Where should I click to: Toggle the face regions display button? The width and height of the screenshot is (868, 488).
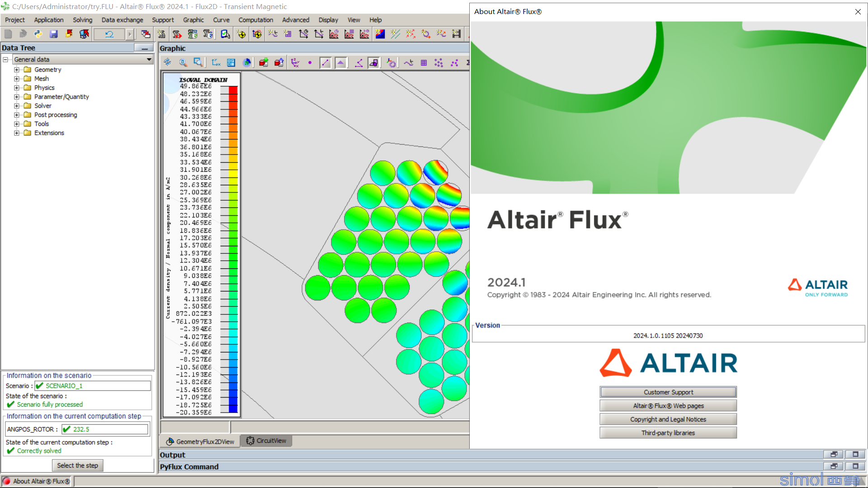tap(374, 63)
